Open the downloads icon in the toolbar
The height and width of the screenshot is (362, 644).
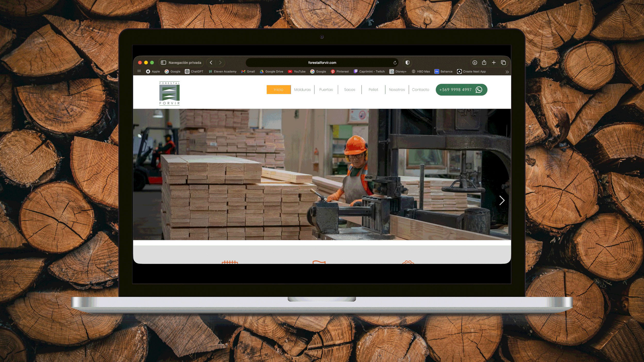(474, 63)
